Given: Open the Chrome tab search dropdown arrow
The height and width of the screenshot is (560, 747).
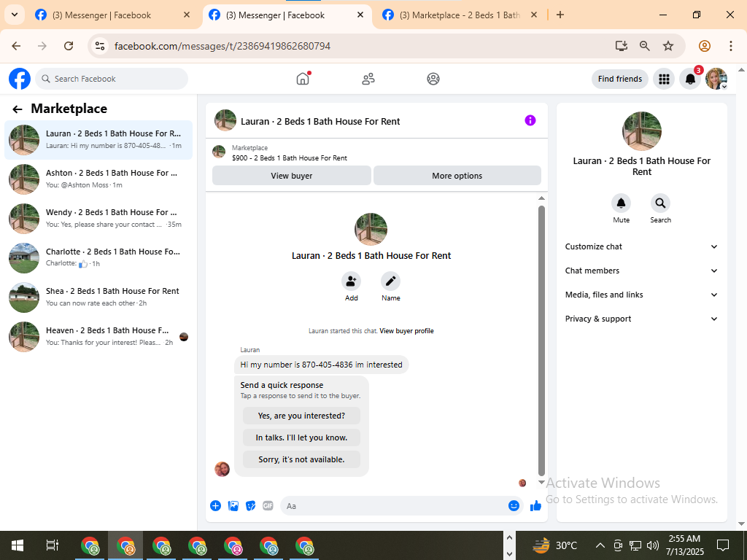Looking at the screenshot, I should click(x=15, y=15).
